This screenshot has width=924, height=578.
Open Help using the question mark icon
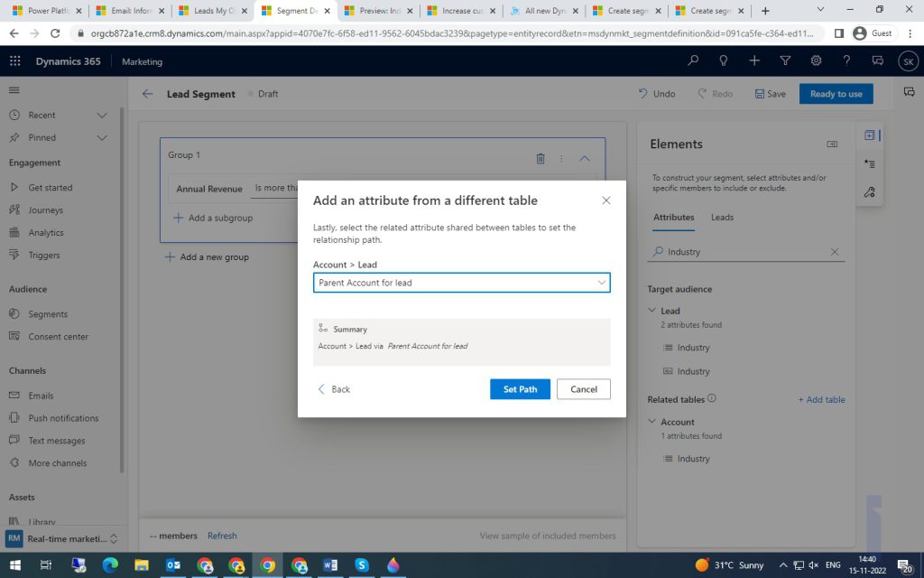coord(846,61)
